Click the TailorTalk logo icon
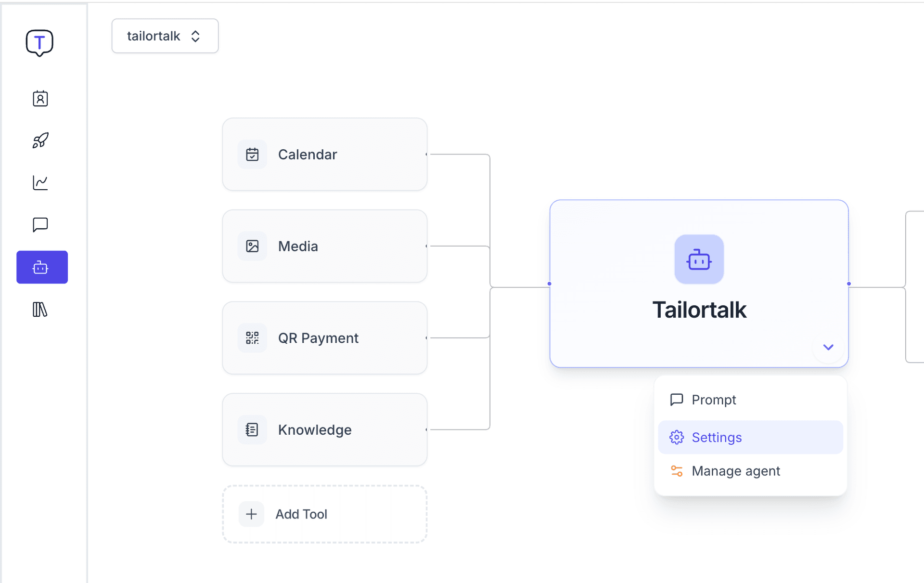This screenshot has width=924, height=583. tap(39, 43)
